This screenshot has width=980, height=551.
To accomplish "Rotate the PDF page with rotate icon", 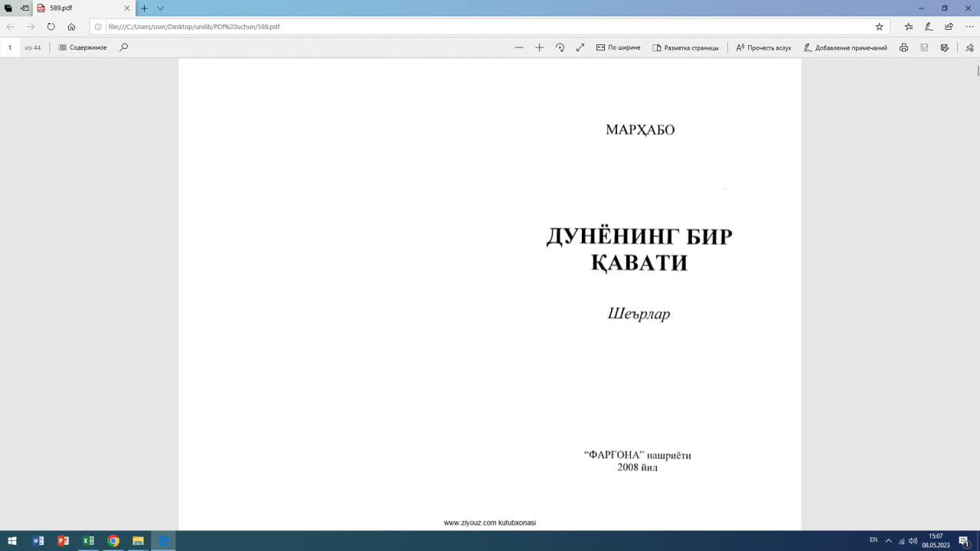I will [560, 47].
